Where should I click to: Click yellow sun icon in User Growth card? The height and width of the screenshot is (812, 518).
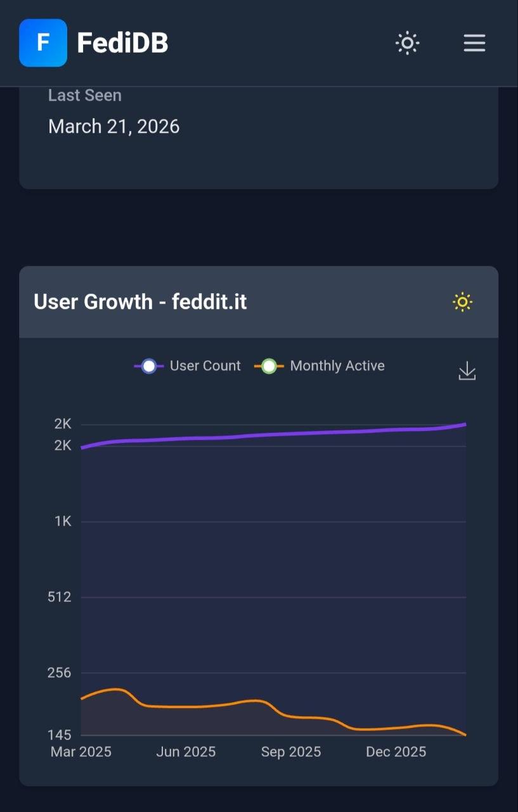click(463, 302)
